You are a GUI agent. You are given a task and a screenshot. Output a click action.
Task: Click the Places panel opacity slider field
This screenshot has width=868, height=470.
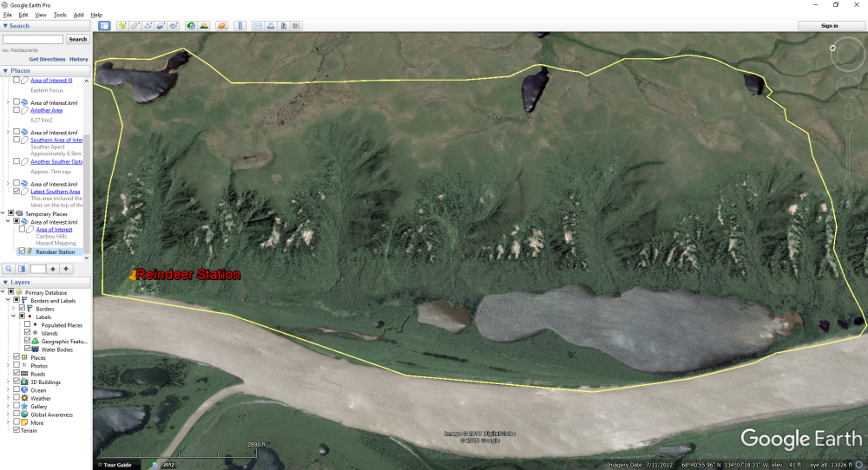click(x=38, y=269)
